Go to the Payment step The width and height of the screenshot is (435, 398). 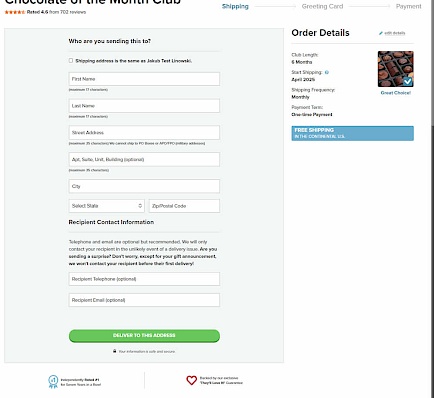pos(408,6)
